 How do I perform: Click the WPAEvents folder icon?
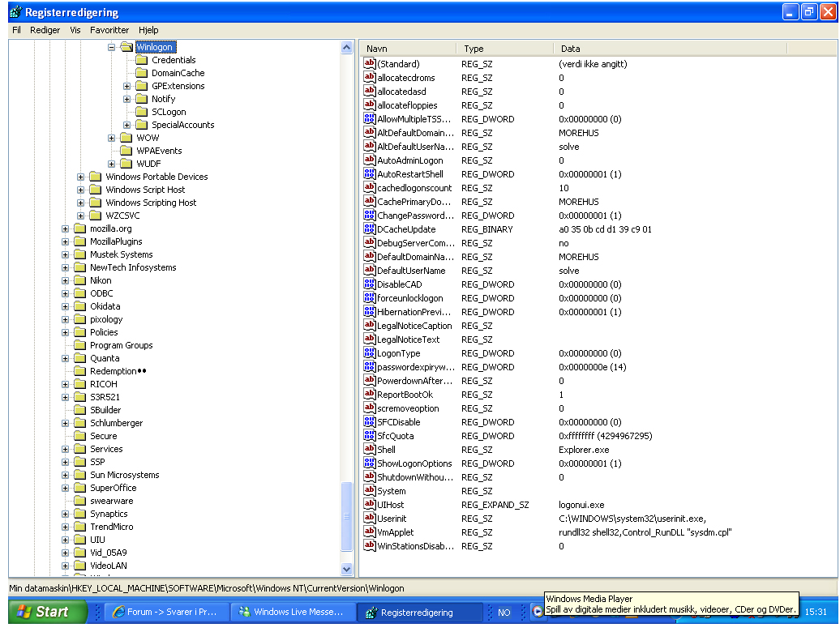(x=126, y=151)
